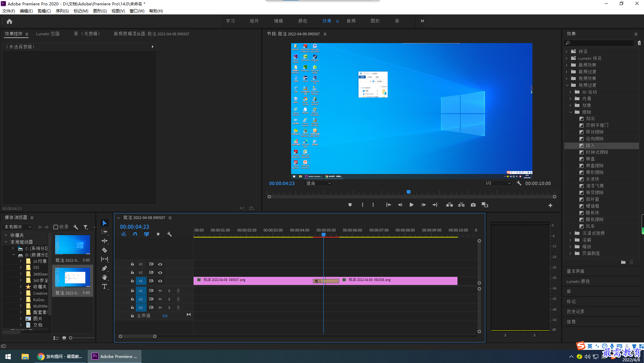Create new custom bin in Effects panel
Screen dimensions: 644x363
point(623,262)
